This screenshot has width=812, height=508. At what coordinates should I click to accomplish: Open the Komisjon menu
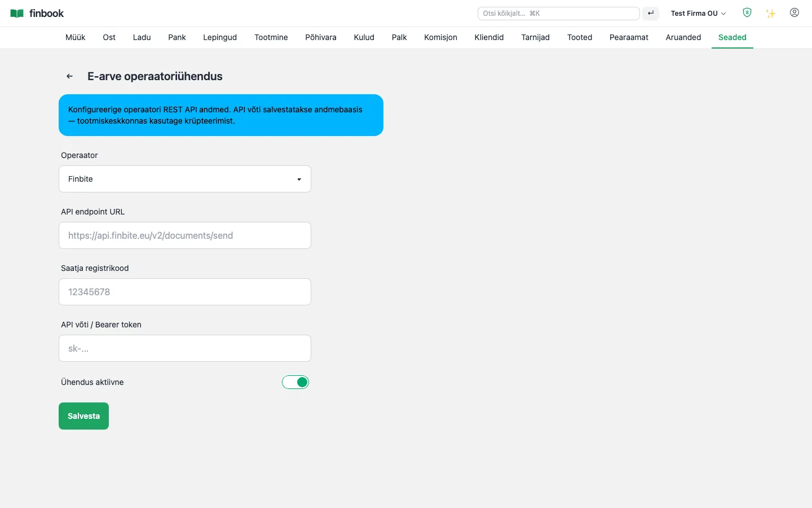coord(441,37)
